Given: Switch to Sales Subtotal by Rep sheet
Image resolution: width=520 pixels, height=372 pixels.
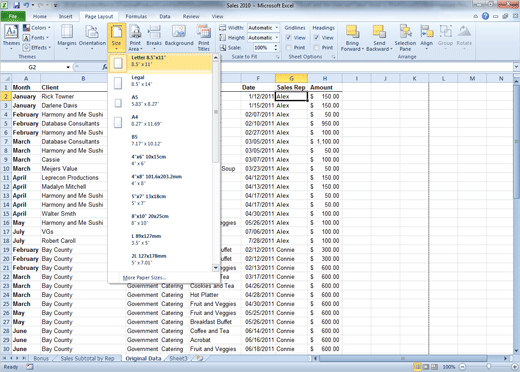Looking at the screenshot, I should click(x=87, y=358).
